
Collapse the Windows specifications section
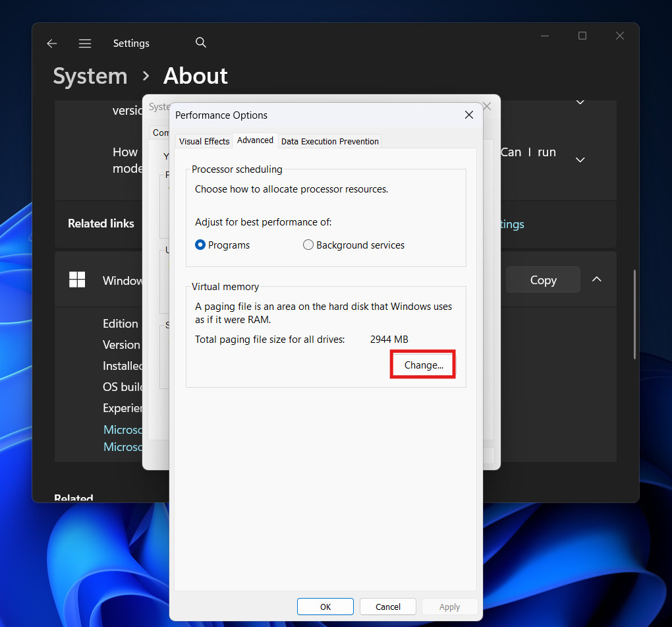(x=596, y=280)
